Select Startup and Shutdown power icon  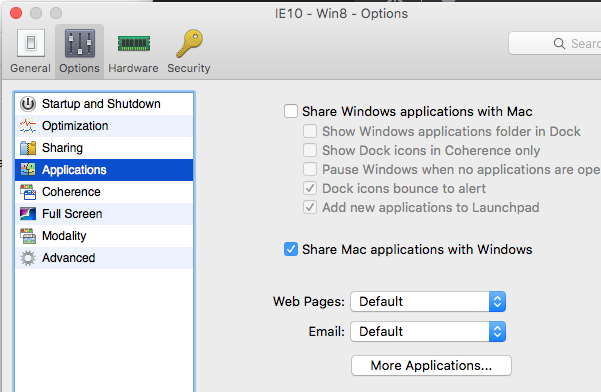[x=28, y=104]
